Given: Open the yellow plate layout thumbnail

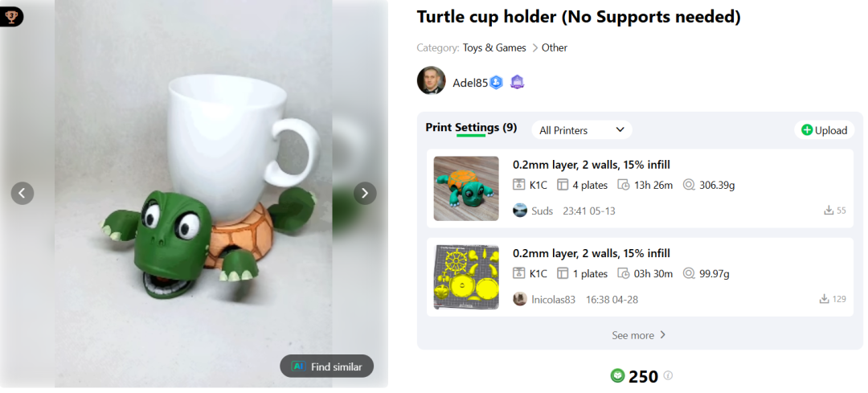Looking at the screenshot, I should (466, 277).
